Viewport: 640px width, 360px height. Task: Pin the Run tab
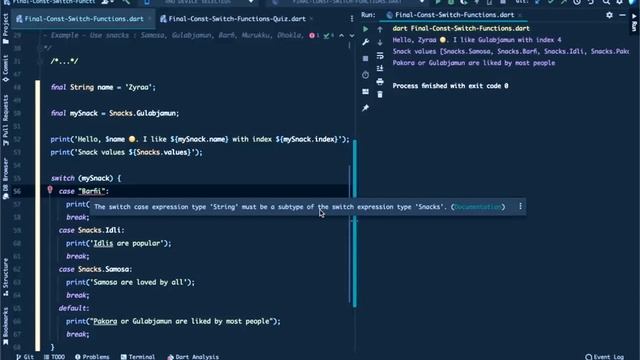tap(365, 108)
